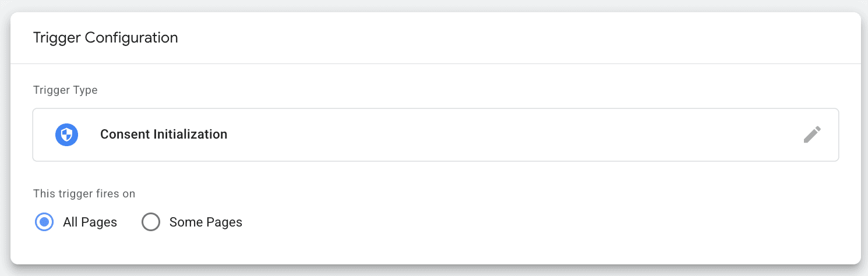Click the pencil edit icon for trigger type

pos(812,135)
